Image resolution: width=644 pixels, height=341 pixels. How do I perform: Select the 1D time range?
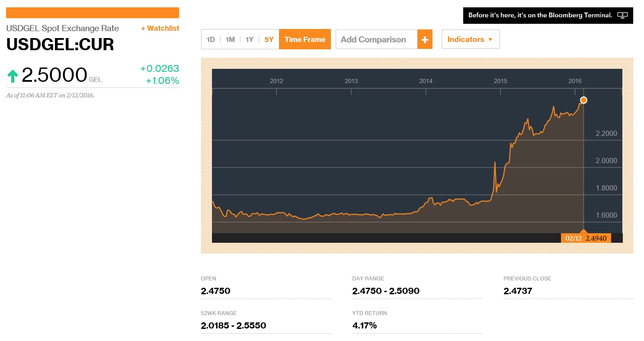211,39
